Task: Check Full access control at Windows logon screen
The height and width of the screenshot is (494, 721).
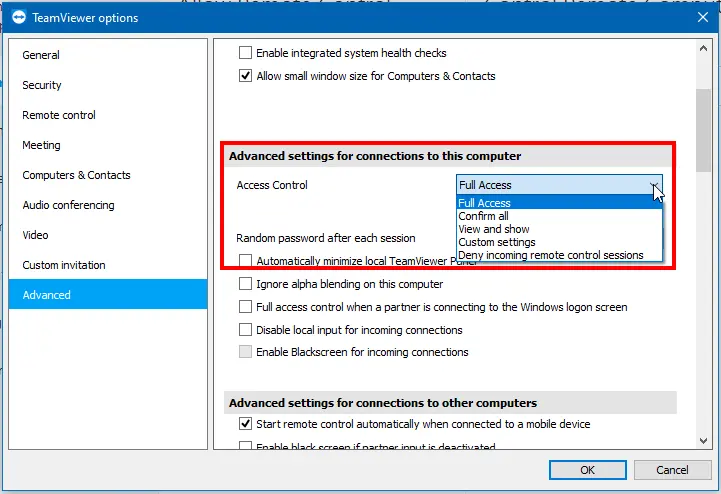Action: coord(245,306)
